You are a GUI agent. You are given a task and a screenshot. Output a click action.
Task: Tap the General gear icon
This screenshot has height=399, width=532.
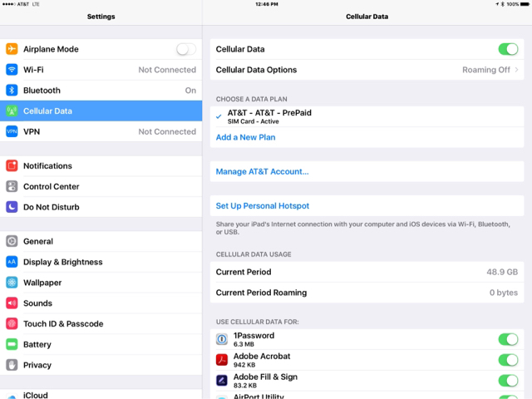click(12, 241)
